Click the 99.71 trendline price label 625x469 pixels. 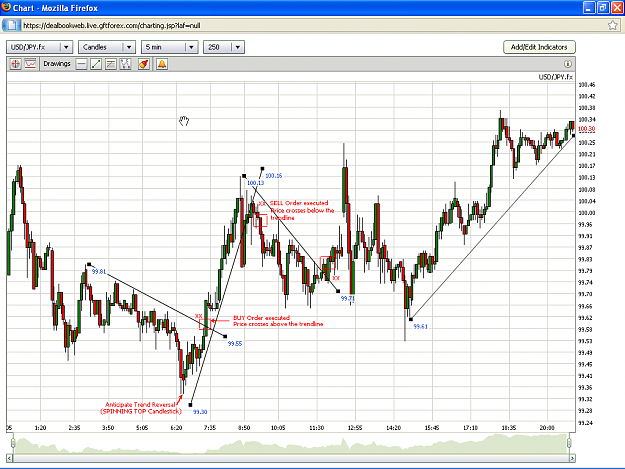(x=348, y=298)
